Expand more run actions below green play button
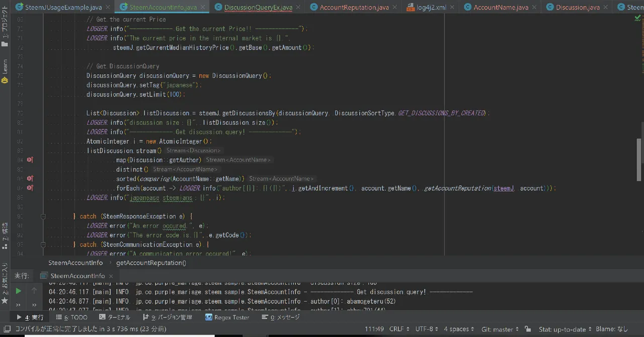This screenshot has height=337, width=644. 18,304
